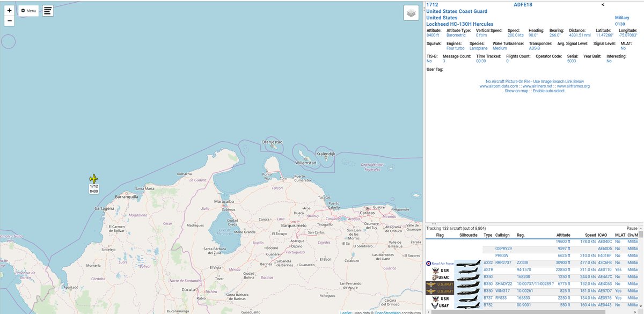This screenshot has width=644, height=314.
Task: Select the yellow aircraft marker 1712
Action: pos(94,179)
